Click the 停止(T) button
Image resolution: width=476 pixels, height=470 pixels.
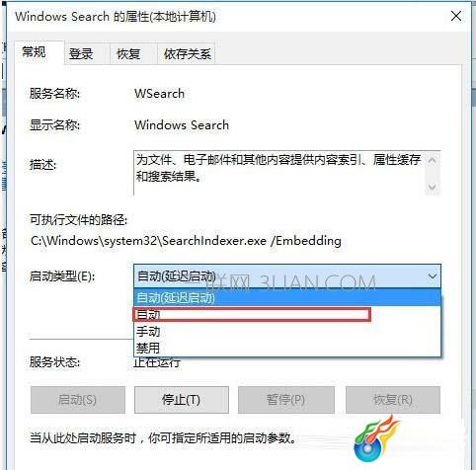point(182,400)
